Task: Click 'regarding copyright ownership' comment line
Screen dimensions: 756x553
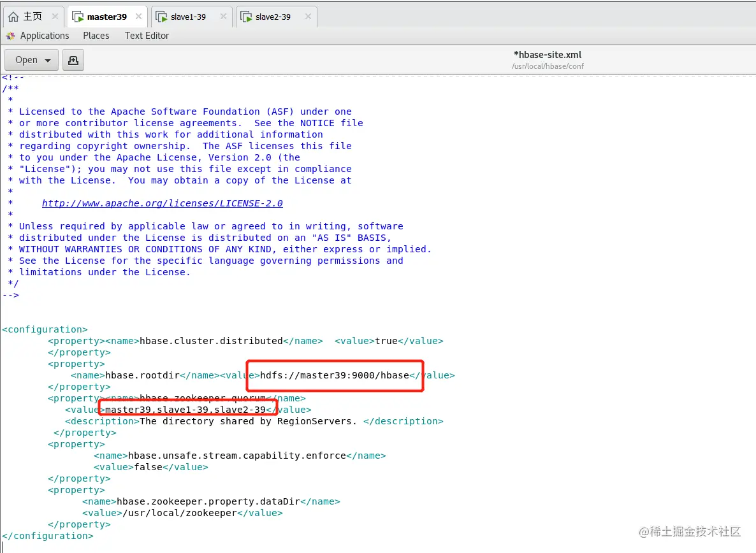Action: [180, 146]
